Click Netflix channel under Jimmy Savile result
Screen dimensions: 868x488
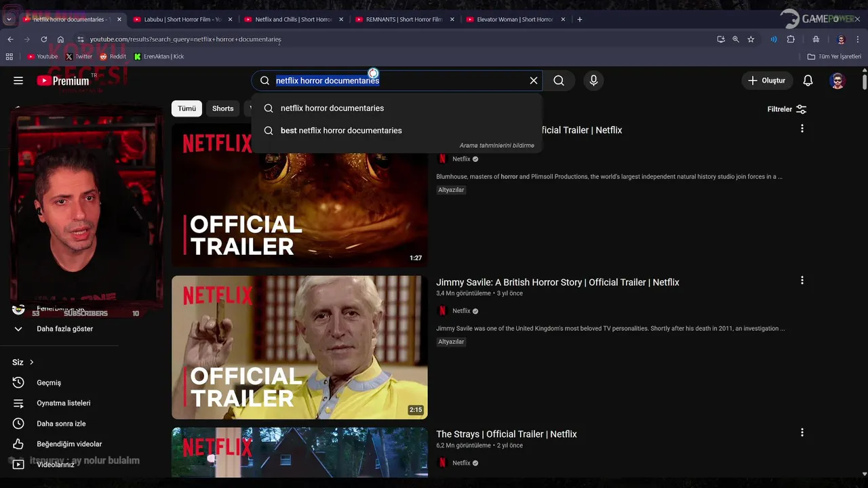[x=461, y=310]
